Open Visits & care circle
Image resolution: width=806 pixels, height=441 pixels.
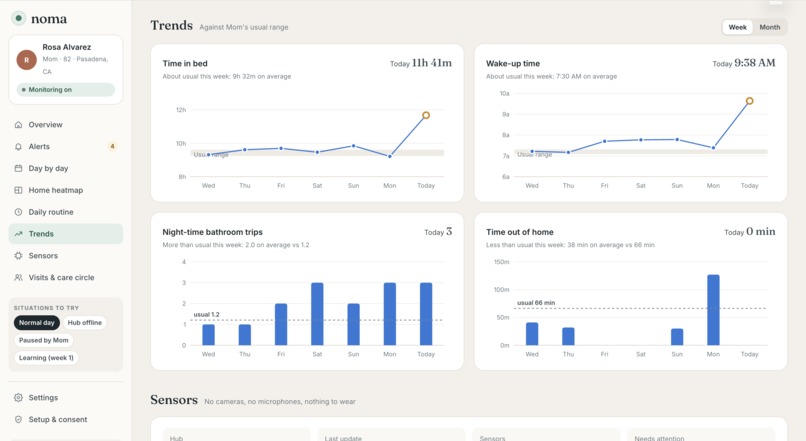pyautogui.click(x=66, y=278)
